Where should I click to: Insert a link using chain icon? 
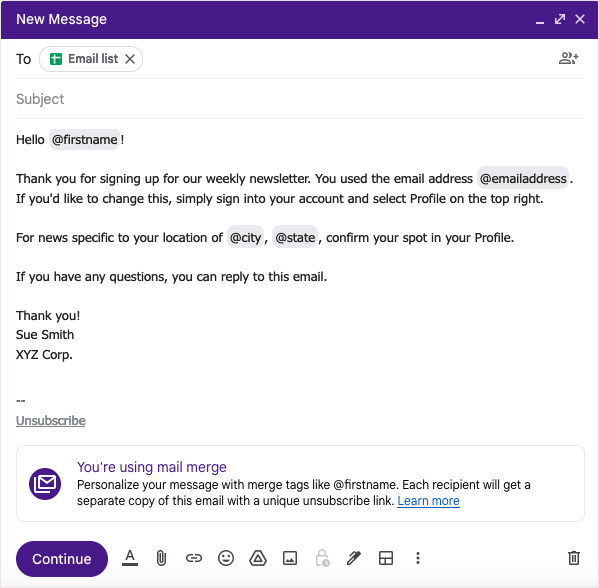[194, 558]
